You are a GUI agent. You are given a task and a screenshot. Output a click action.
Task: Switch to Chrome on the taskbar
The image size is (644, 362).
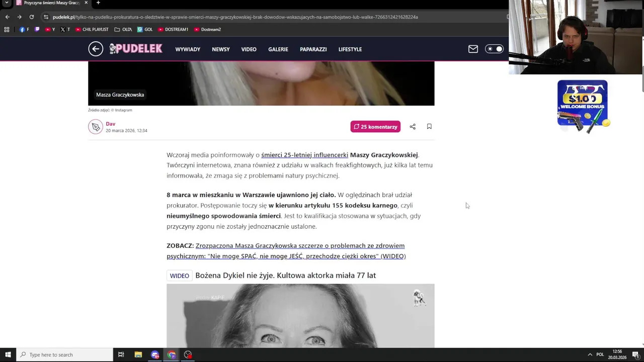172,354
